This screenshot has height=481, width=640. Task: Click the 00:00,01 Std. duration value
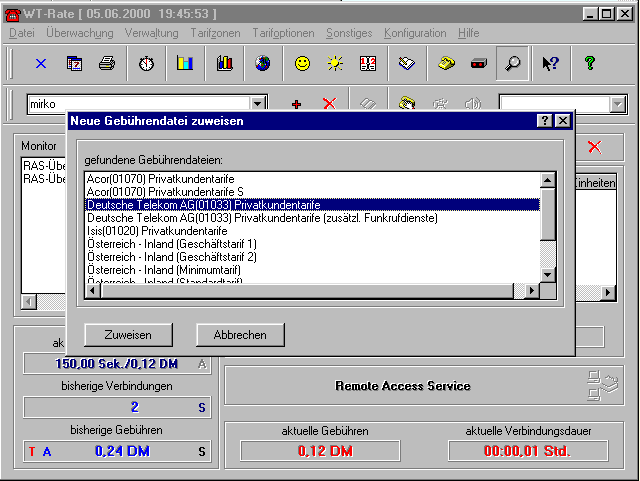point(527,451)
